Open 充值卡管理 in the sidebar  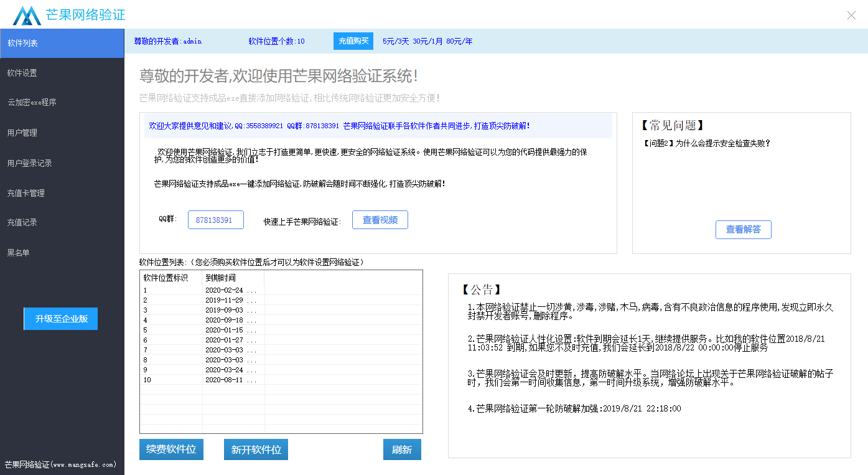pos(62,193)
